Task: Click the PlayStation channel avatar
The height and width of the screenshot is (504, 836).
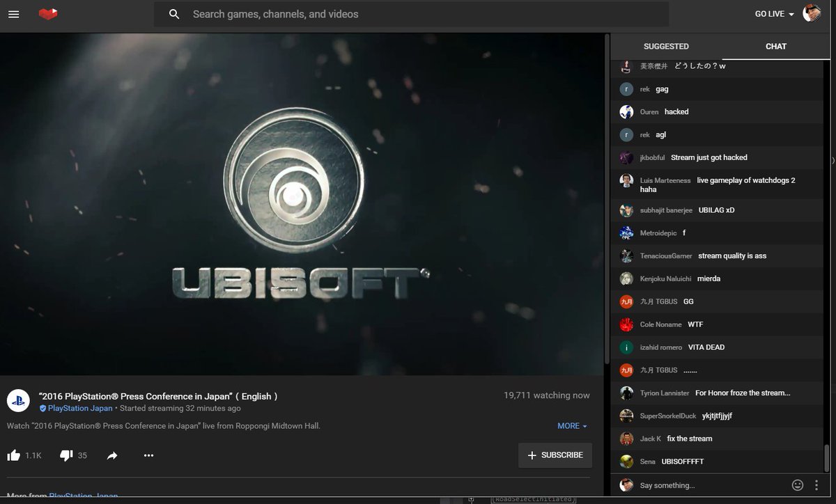Action: coord(18,400)
